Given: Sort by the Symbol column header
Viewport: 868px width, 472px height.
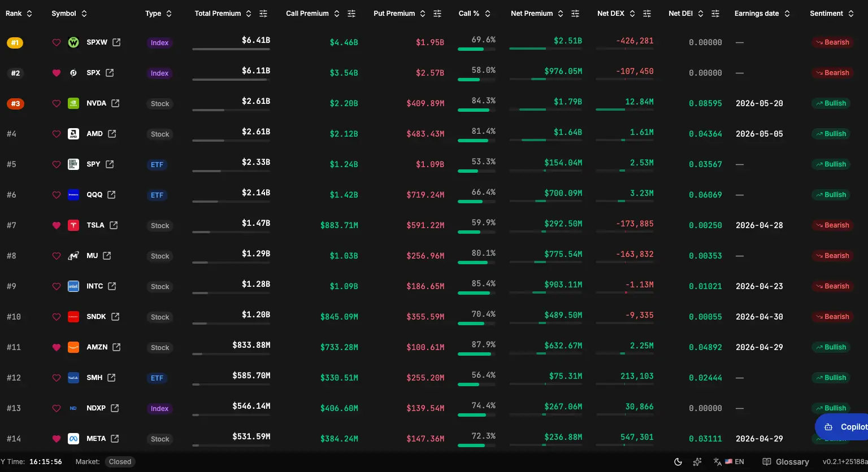Looking at the screenshot, I should pyautogui.click(x=70, y=14).
